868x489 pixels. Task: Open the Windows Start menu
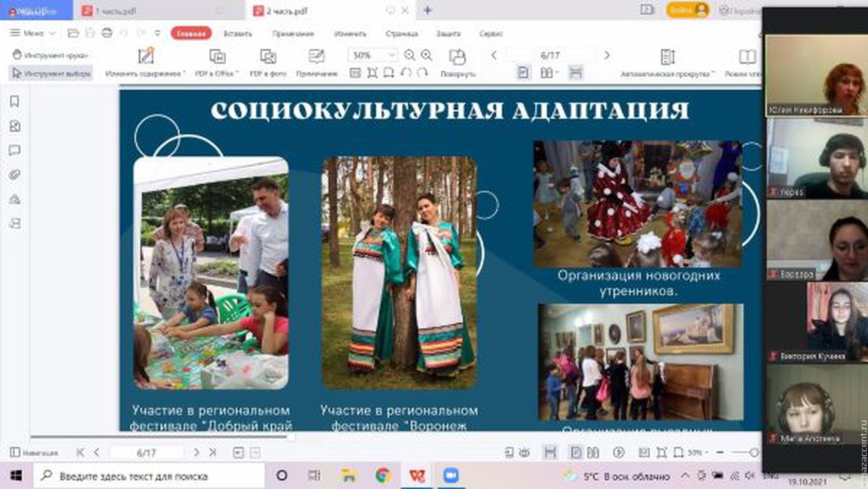[x=16, y=475]
